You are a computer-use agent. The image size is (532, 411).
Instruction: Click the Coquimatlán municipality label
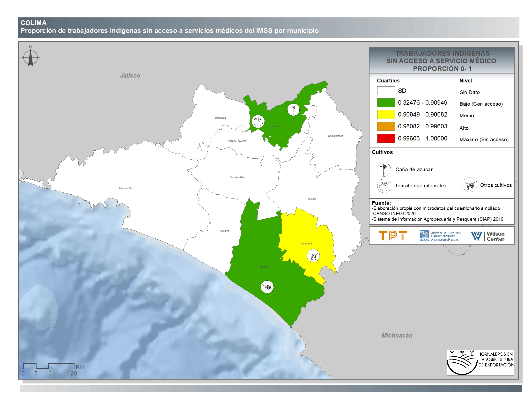click(x=237, y=177)
